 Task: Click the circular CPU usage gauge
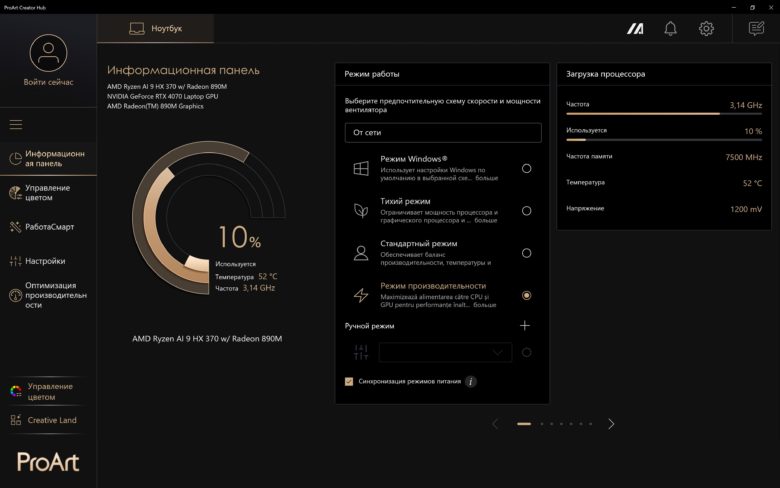(x=208, y=217)
